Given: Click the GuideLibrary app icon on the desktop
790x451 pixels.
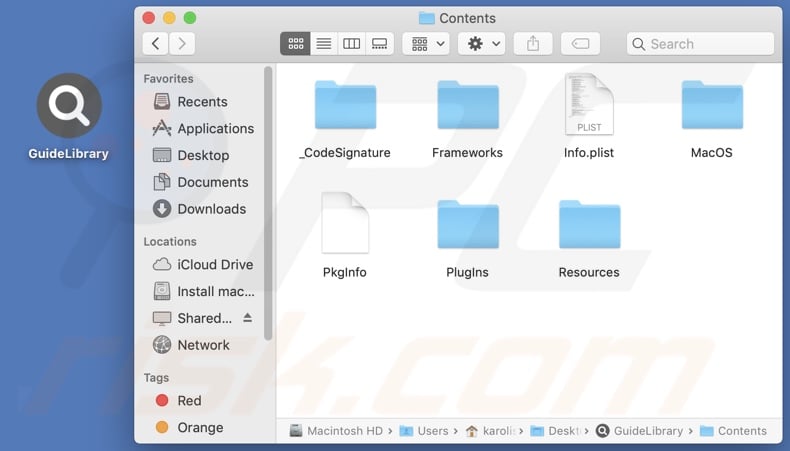Looking at the screenshot, I should point(69,106).
